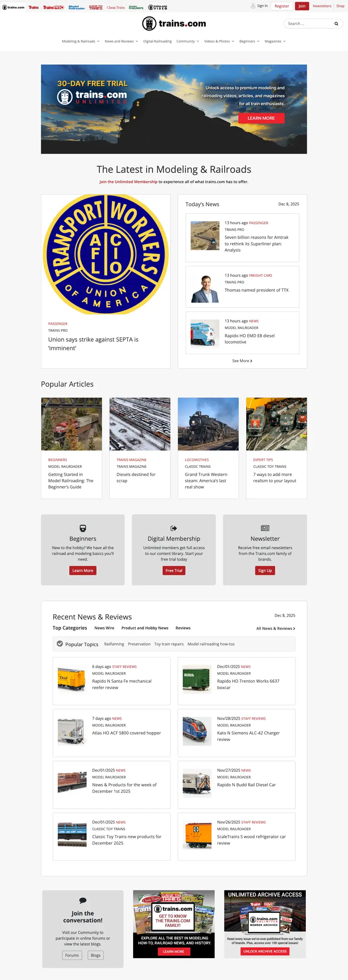Open Atlas HO ACF 5800 covered hopper
Viewport: 348px width, 980px height.
tap(127, 733)
